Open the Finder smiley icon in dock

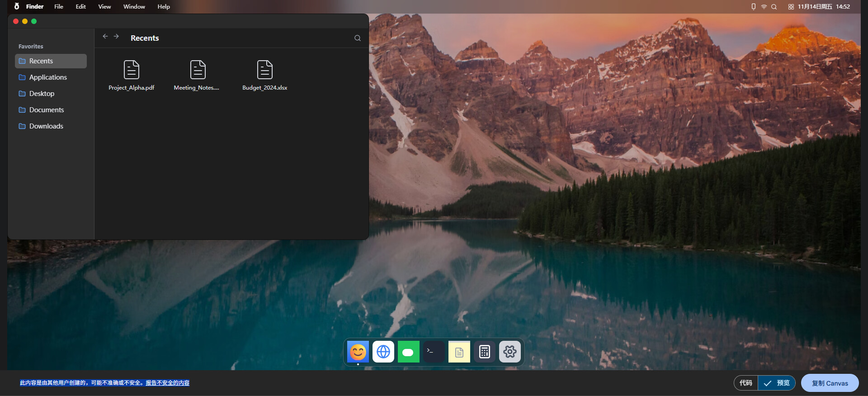coord(358,352)
